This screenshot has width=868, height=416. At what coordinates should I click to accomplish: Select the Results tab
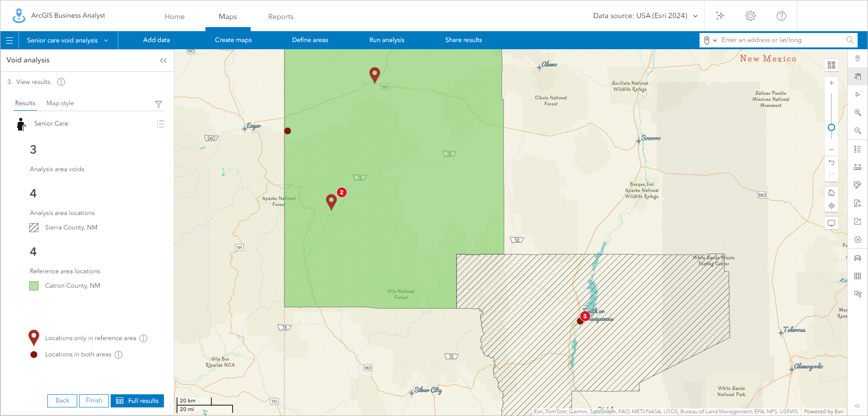click(25, 103)
